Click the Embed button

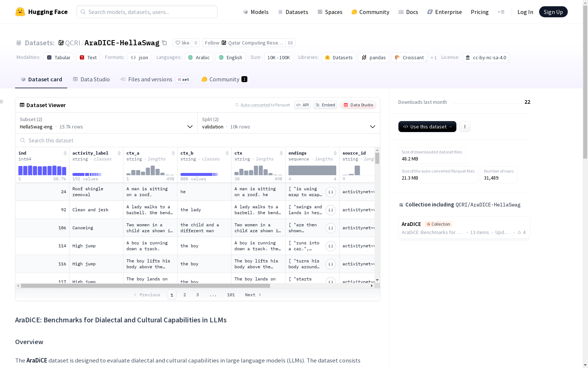click(325, 105)
